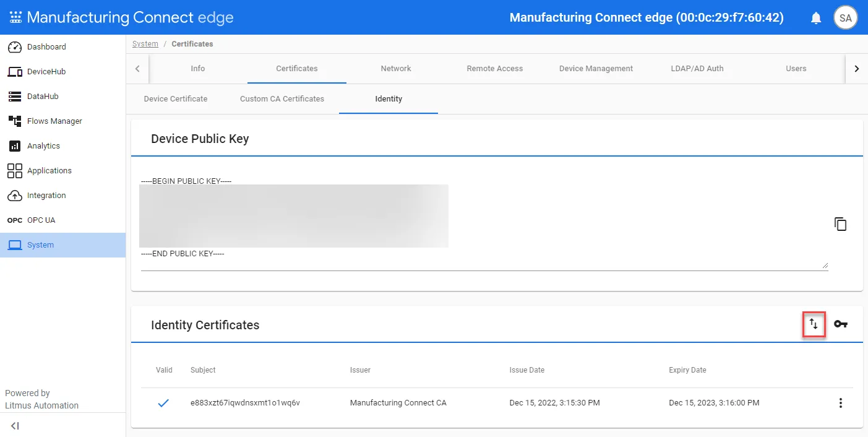Click inside the public key text area

(x=484, y=223)
